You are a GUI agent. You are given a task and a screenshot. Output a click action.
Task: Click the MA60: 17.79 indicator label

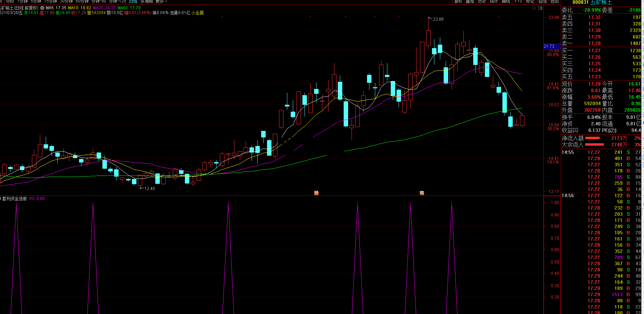click(129, 8)
